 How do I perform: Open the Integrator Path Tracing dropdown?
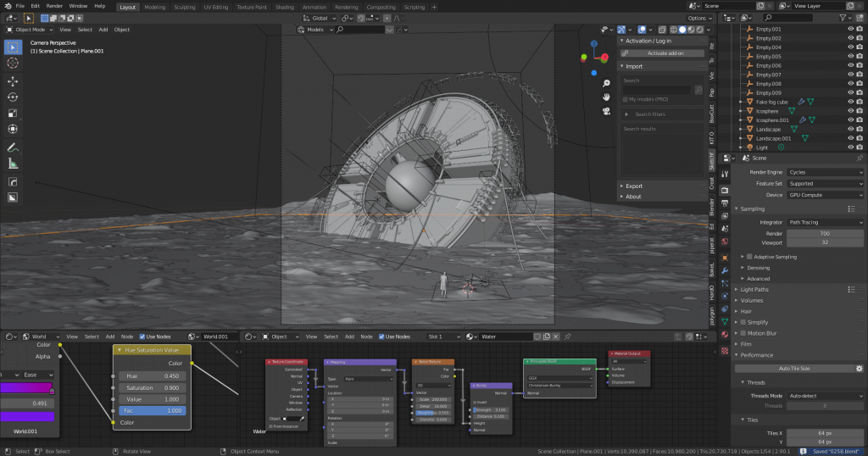point(825,222)
